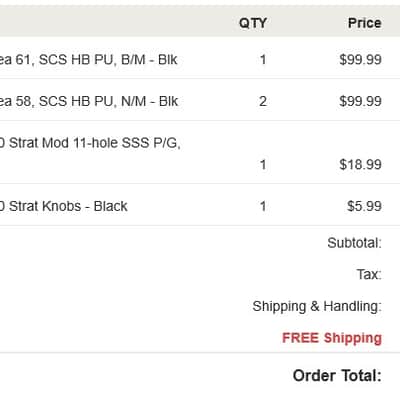The width and height of the screenshot is (400, 400).
Task: Click the QTY column header
Action: 253,23
